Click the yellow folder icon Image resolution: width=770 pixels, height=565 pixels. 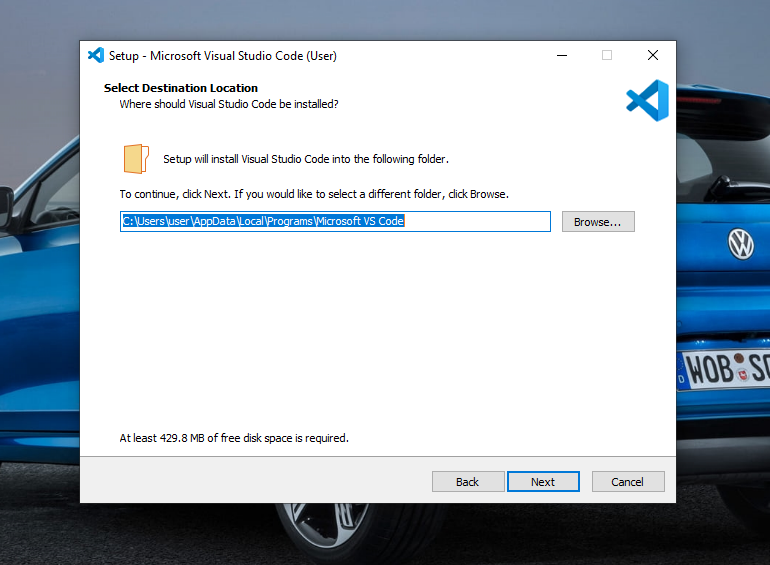pyautogui.click(x=136, y=159)
